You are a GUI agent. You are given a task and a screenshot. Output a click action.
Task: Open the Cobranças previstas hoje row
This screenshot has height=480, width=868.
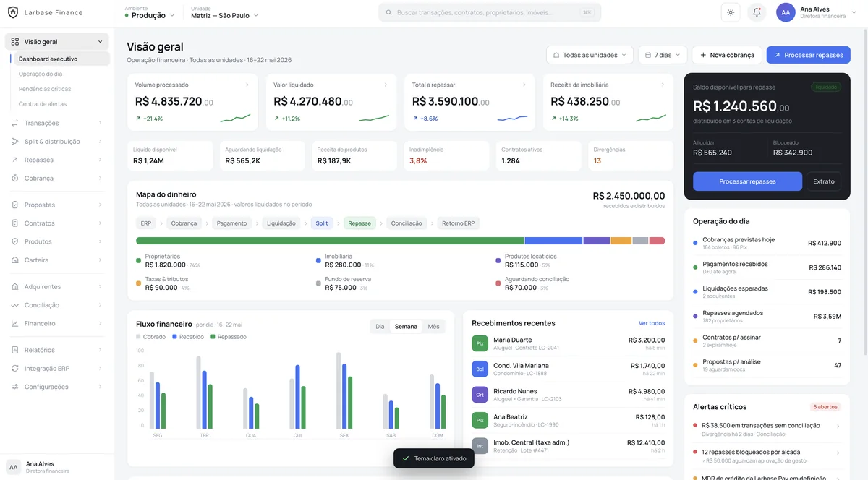click(767, 243)
